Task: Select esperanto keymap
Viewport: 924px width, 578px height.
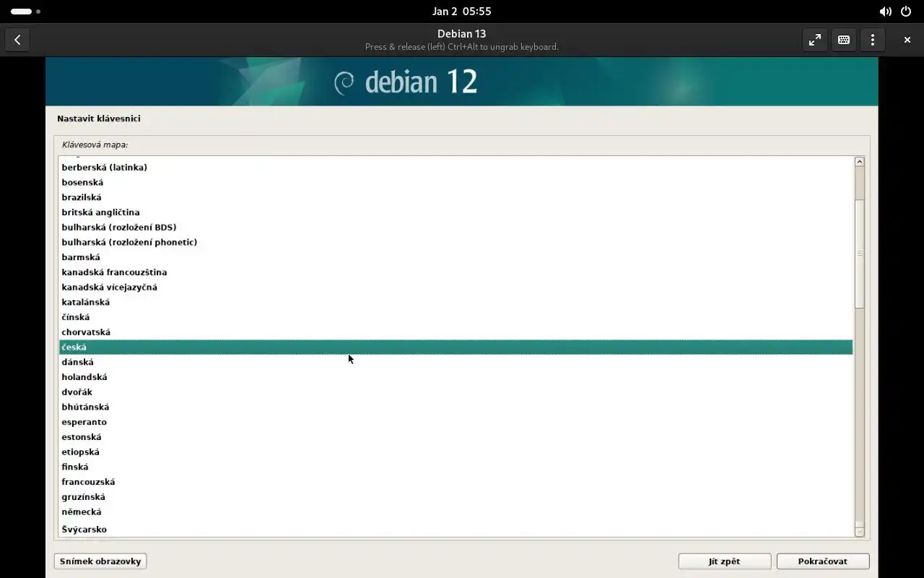Action: tap(456, 422)
